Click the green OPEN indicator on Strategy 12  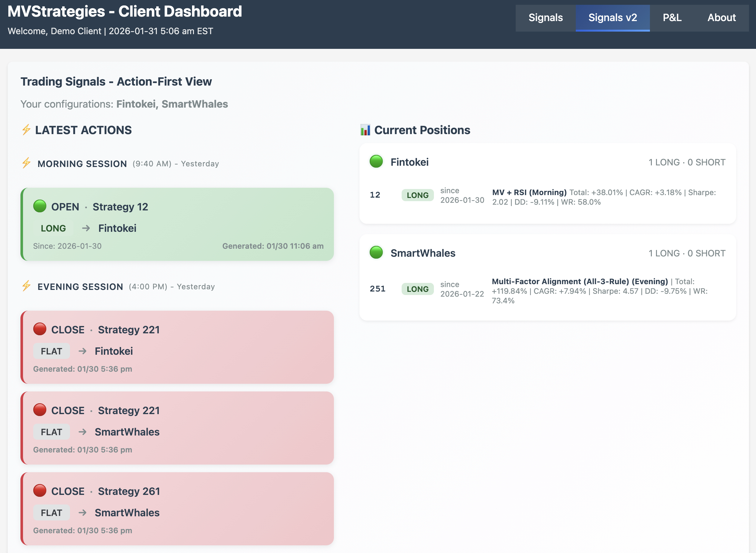point(40,206)
